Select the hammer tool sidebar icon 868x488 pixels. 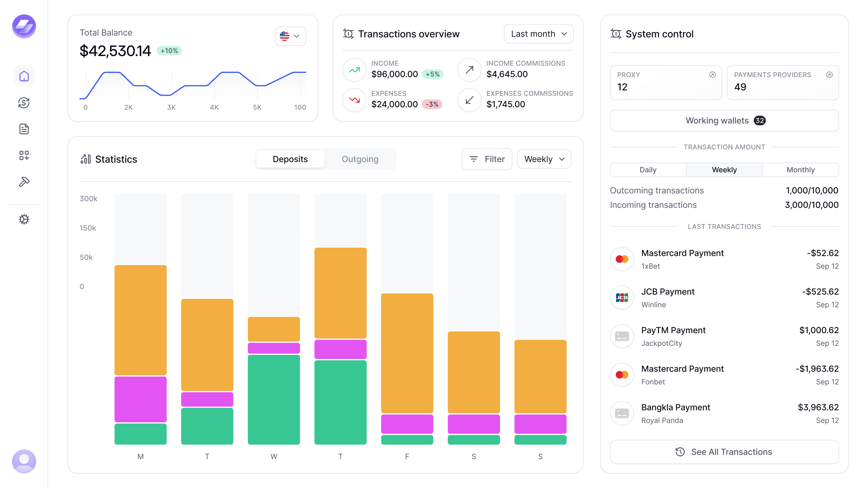24,182
